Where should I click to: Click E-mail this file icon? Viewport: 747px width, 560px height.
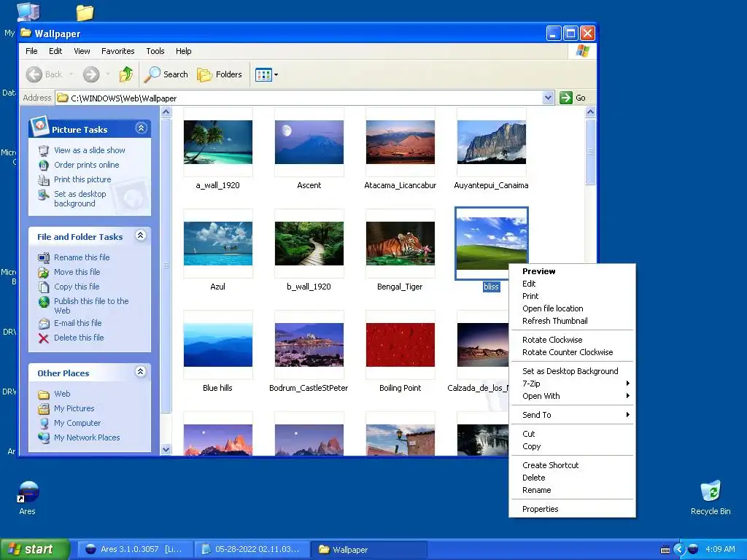click(44, 323)
